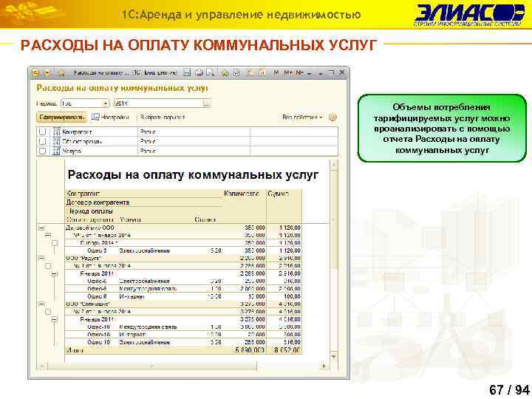Enable the Услуга filter checkbox
The height and width of the screenshot is (399, 532).
pyautogui.click(x=42, y=151)
